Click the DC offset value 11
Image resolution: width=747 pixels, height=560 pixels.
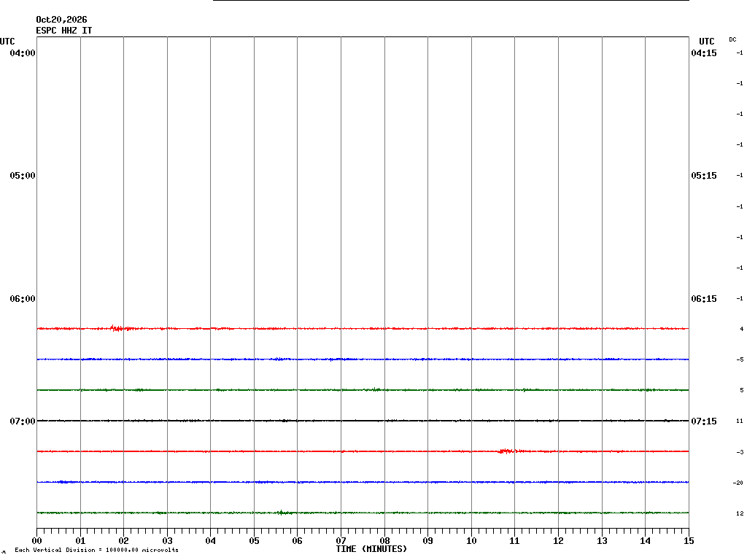(740, 421)
